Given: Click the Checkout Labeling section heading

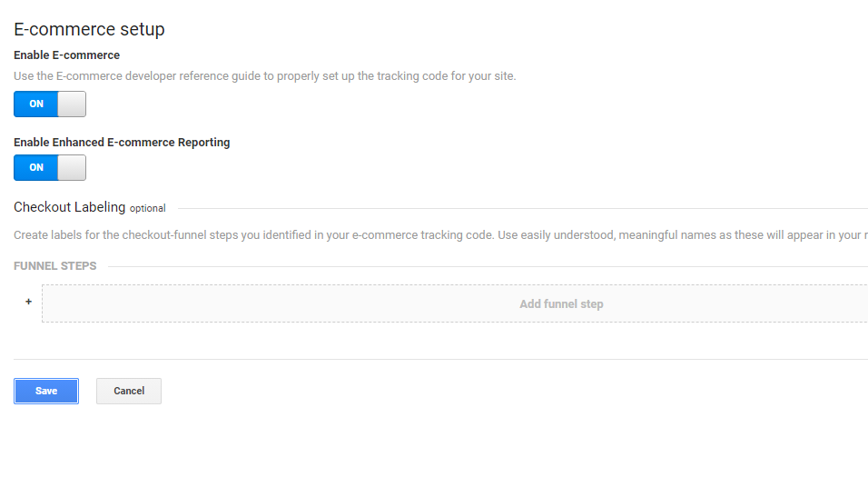Looking at the screenshot, I should coord(70,207).
